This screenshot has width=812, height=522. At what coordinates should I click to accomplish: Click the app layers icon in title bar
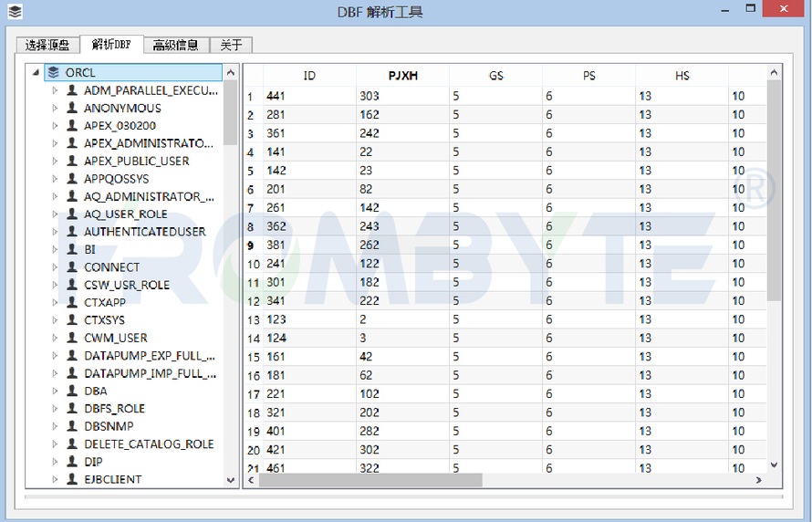click(15, 11)
